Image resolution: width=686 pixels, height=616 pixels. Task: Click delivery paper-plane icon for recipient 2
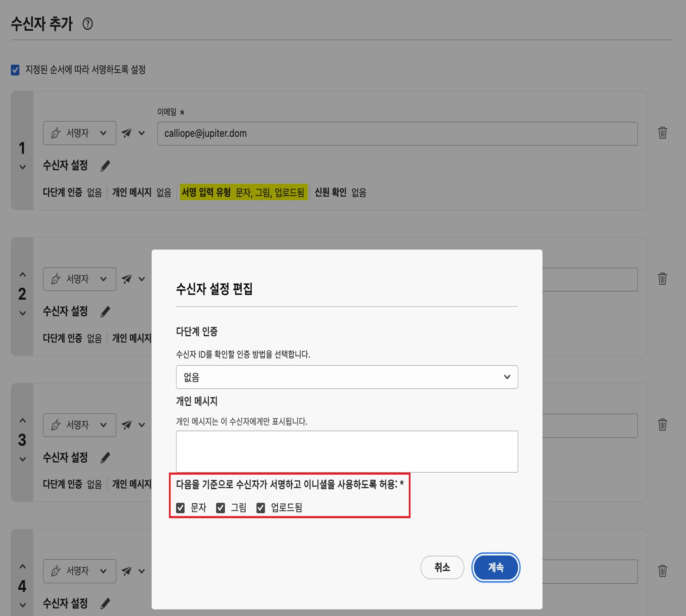coord(126,279)
